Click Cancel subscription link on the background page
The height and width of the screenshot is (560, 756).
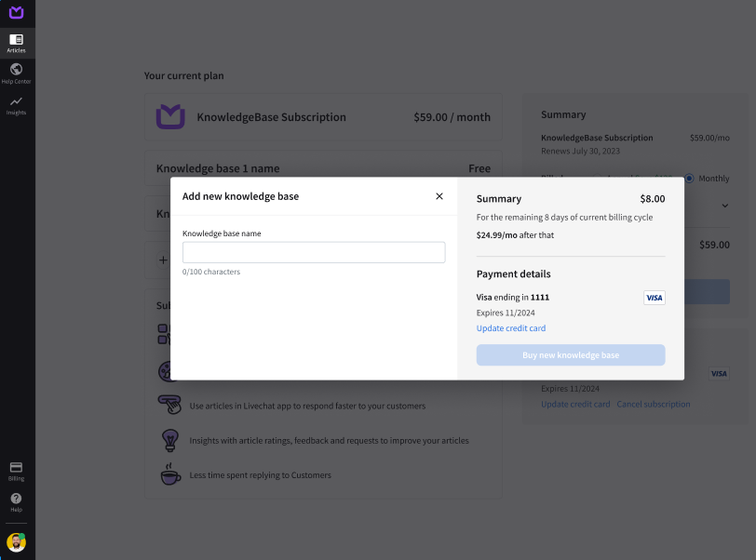[x=654, y=405]
